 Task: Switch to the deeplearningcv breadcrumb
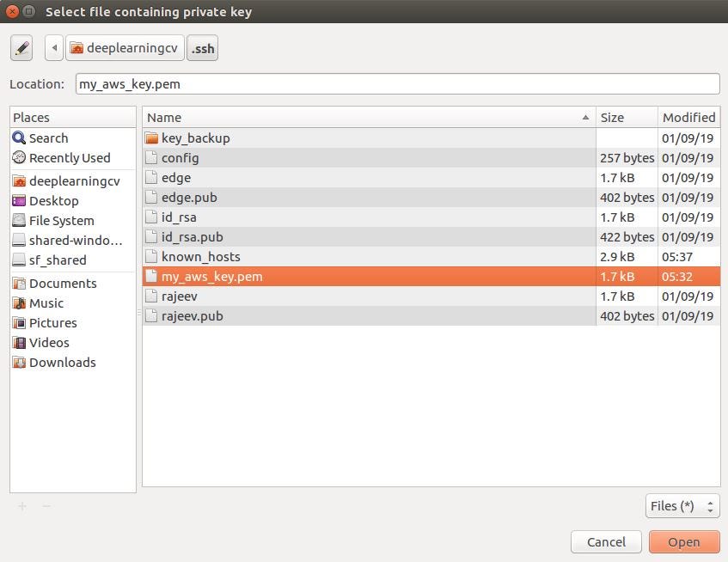[125, 48]
